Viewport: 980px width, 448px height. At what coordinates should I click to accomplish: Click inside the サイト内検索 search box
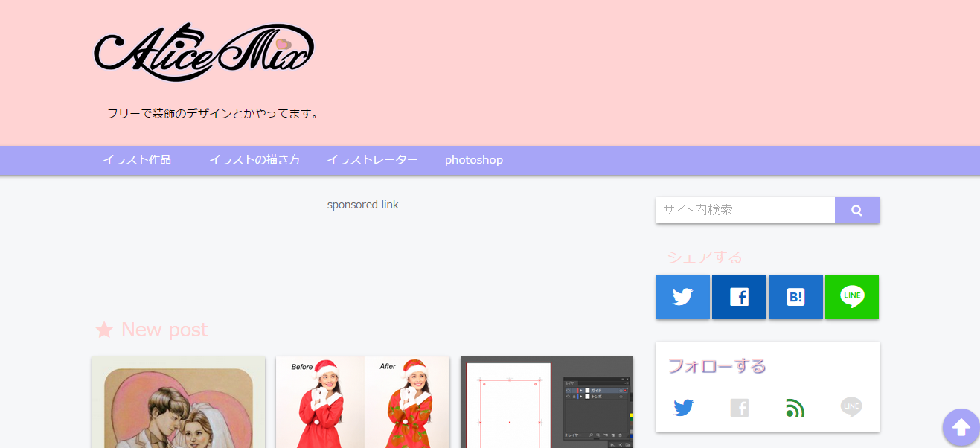click(x=744, y=210)
